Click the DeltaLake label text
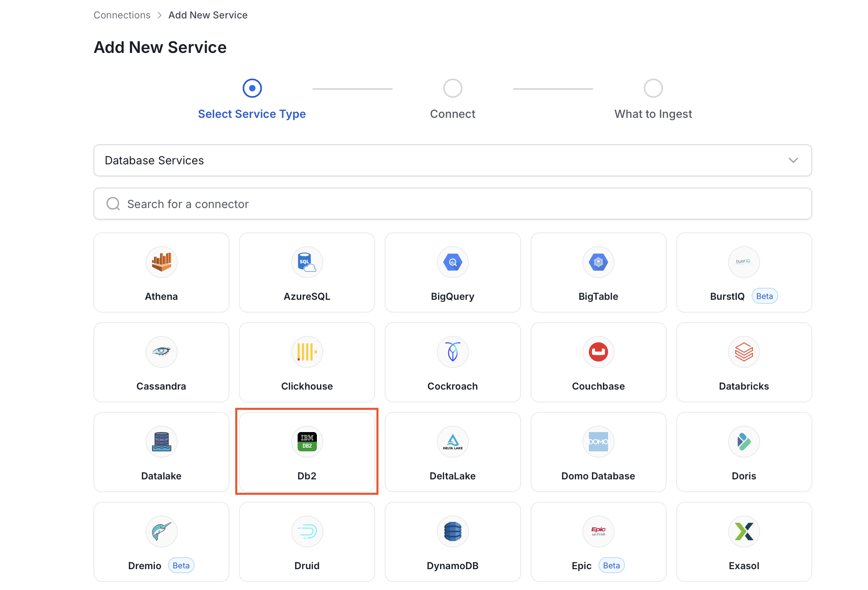 pos(452,476)
